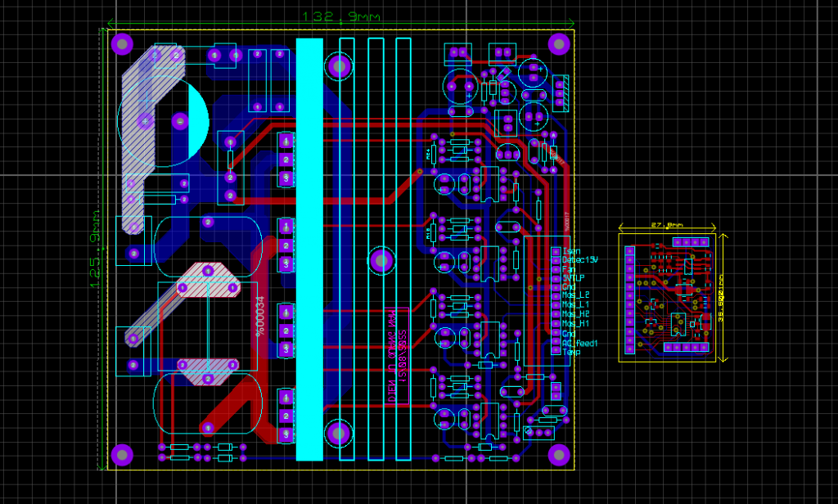Screen dimensions: 838x504
Task: Click the bottom-right corner mounting hole
Action: [559, 455]
